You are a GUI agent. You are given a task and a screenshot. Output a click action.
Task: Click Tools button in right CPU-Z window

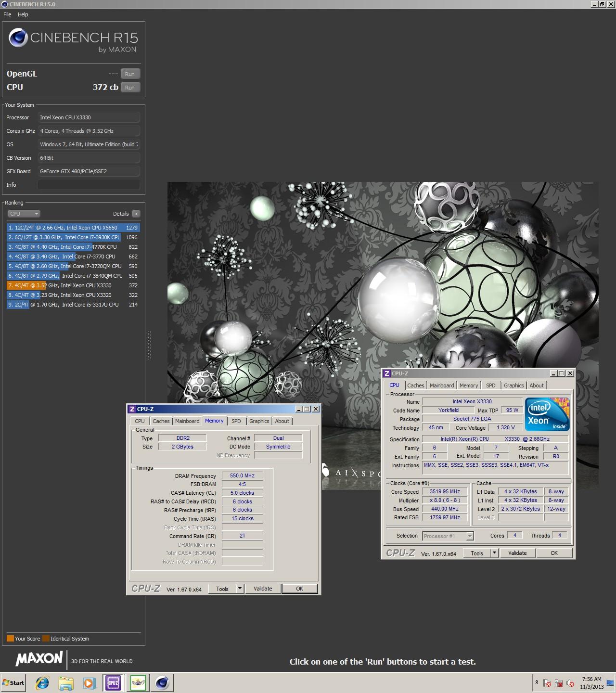click(x=477, y=553)
